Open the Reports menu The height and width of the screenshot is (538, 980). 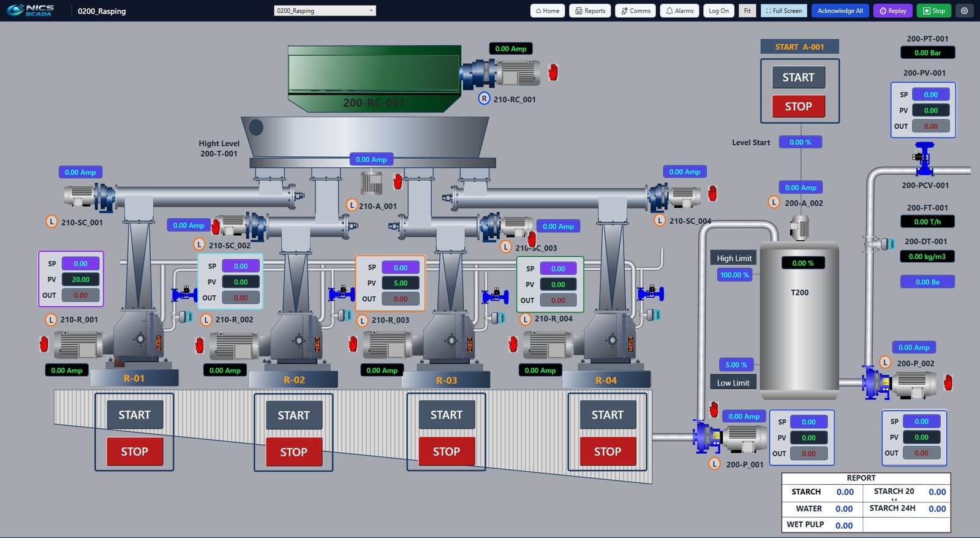[590, 10]
